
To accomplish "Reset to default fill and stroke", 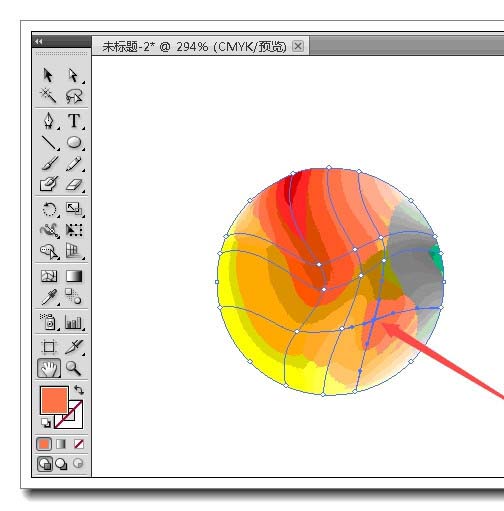I will tap(46, 423).
